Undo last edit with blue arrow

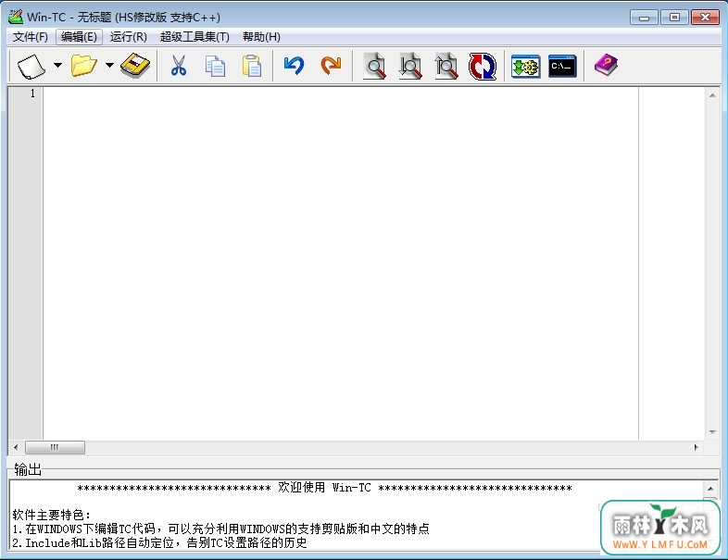tap(294, 66)
